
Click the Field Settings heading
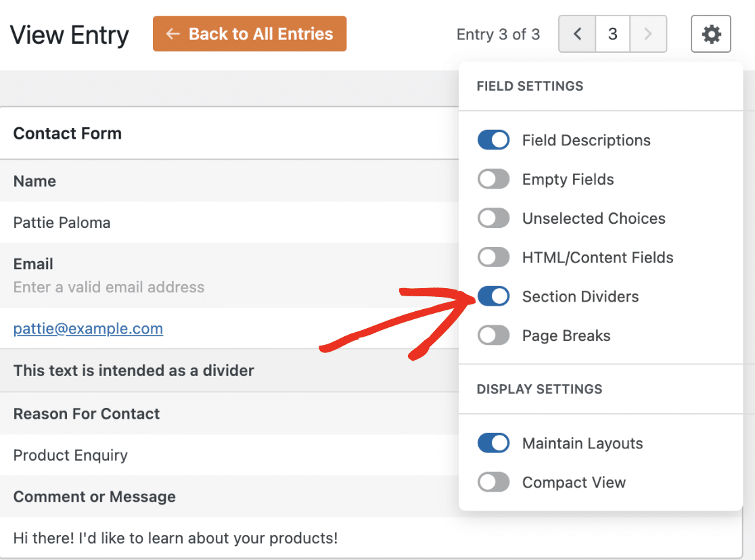click(530, 86)
